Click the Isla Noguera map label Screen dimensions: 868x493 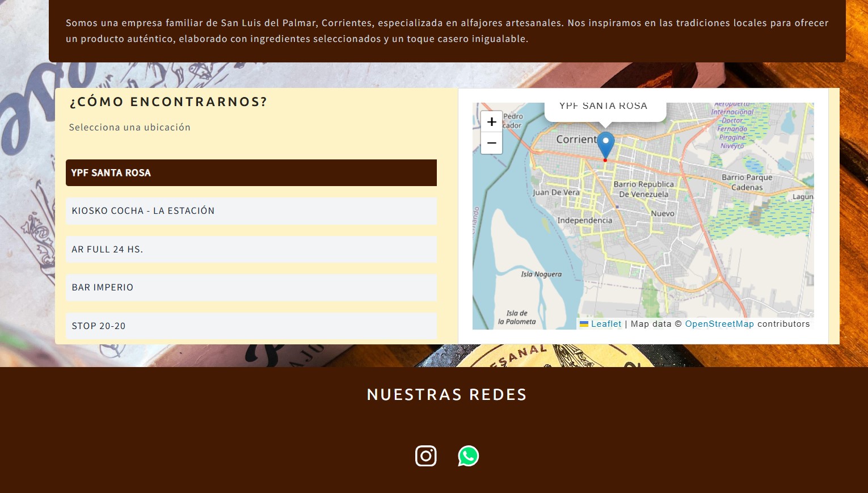coord(541,275)
